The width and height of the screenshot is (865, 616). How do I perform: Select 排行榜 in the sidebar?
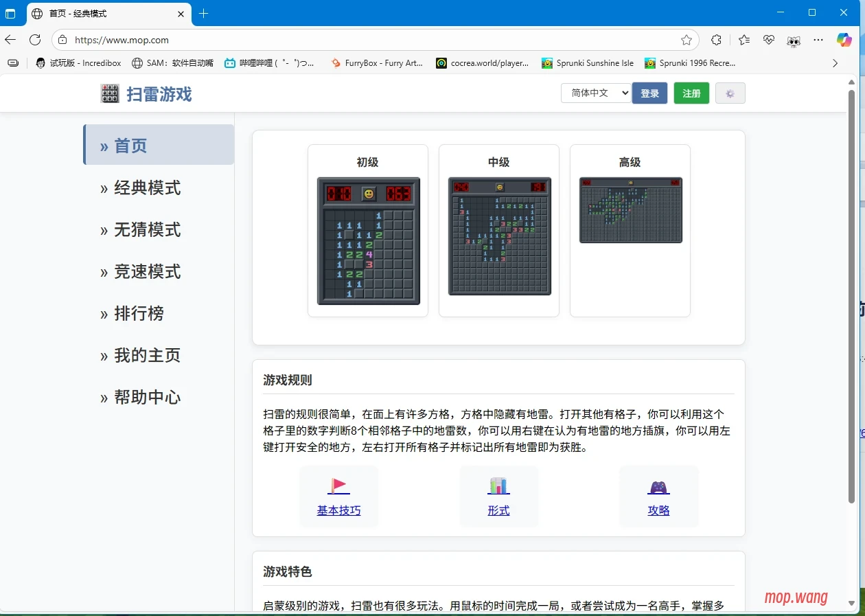pyautogui.click(x=141, y=313)
